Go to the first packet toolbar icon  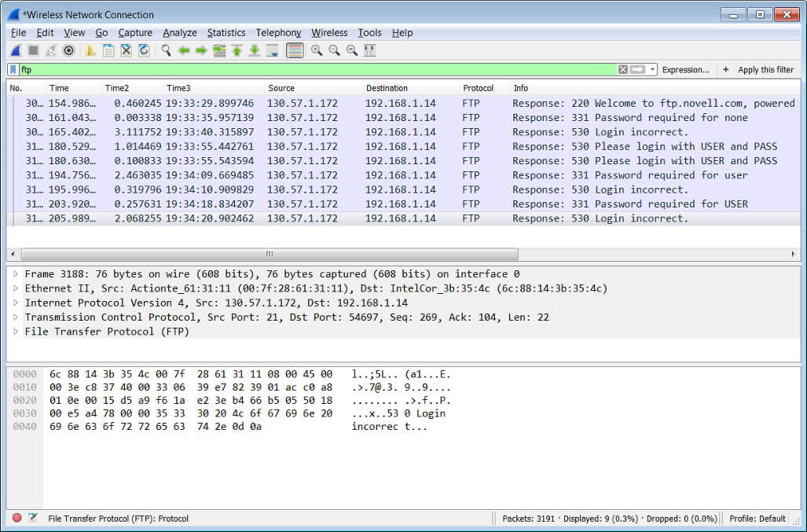click(237, 50)
